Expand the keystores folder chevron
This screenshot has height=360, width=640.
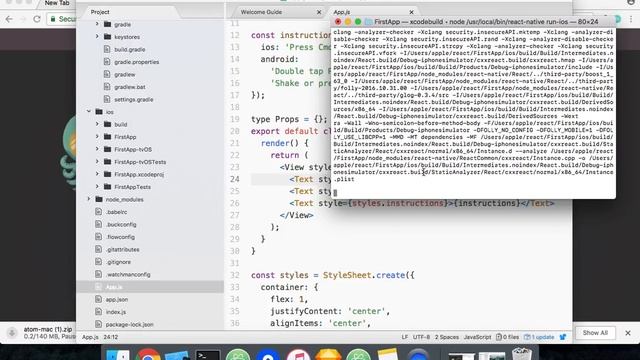coord(97,36)
